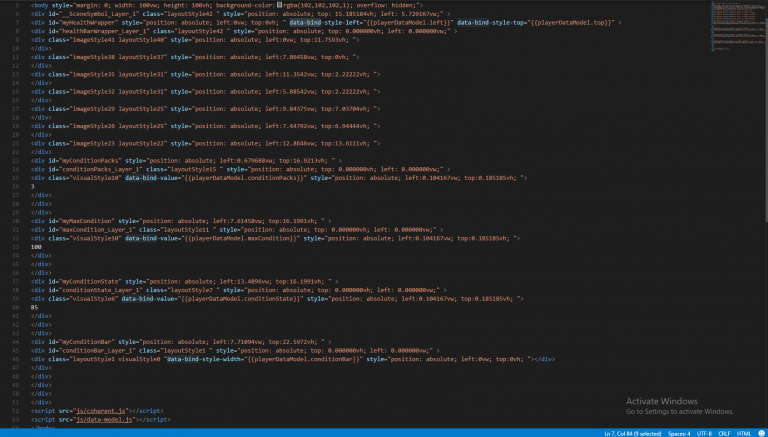This screenshot has width=768, height=437.
Task: Open the HTML language mode selector
Action: [x=743, y=432]
